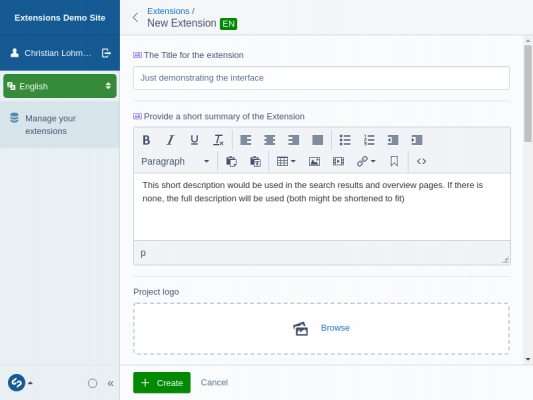The image size is (533, 400).
Task: Open the insert image tool
Action: click(314, 161)
